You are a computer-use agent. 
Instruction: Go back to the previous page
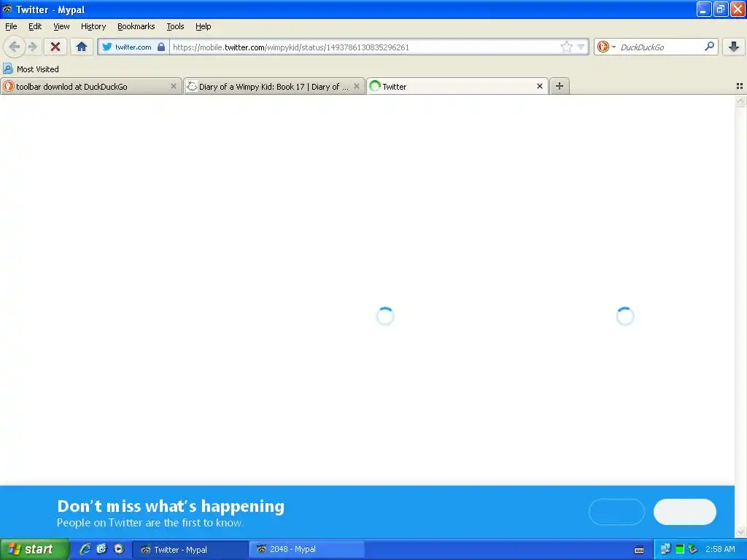coord(15,47)
